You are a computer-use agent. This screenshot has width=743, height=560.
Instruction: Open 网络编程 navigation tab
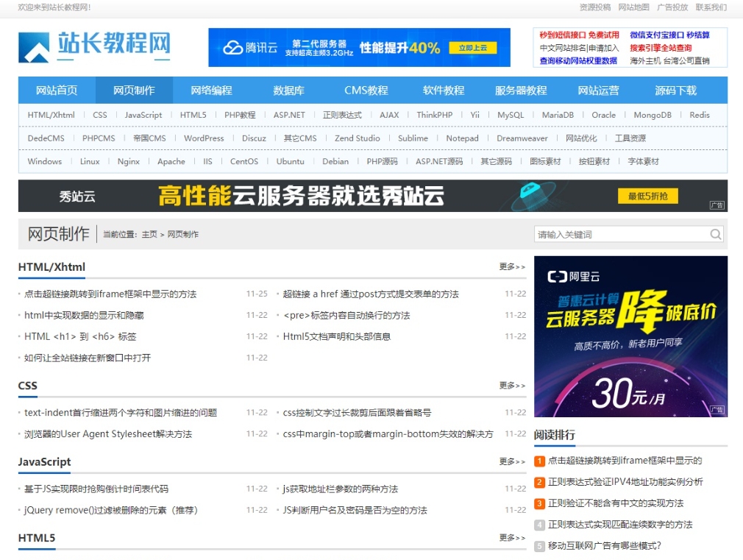coord(211,90)
